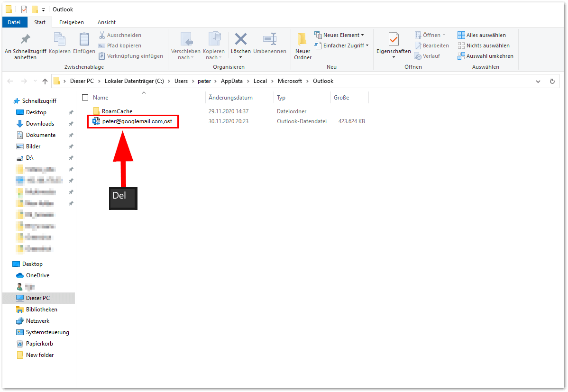Screen dimensions: 568x392
Task: Click the refresh icon beside address bar
Action: (552, 81)
